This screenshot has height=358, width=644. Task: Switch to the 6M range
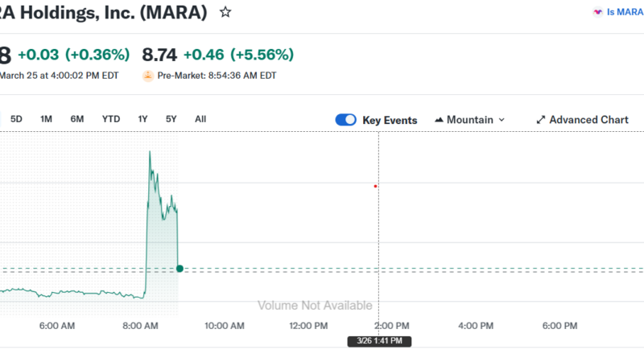pyautogui.click(x=77, y=119)
